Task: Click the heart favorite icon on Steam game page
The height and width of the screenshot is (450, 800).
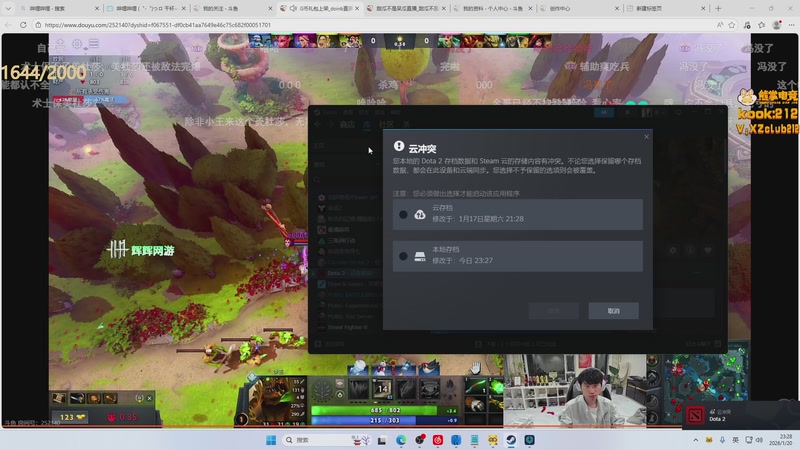Action: click(x=708, y=251)
